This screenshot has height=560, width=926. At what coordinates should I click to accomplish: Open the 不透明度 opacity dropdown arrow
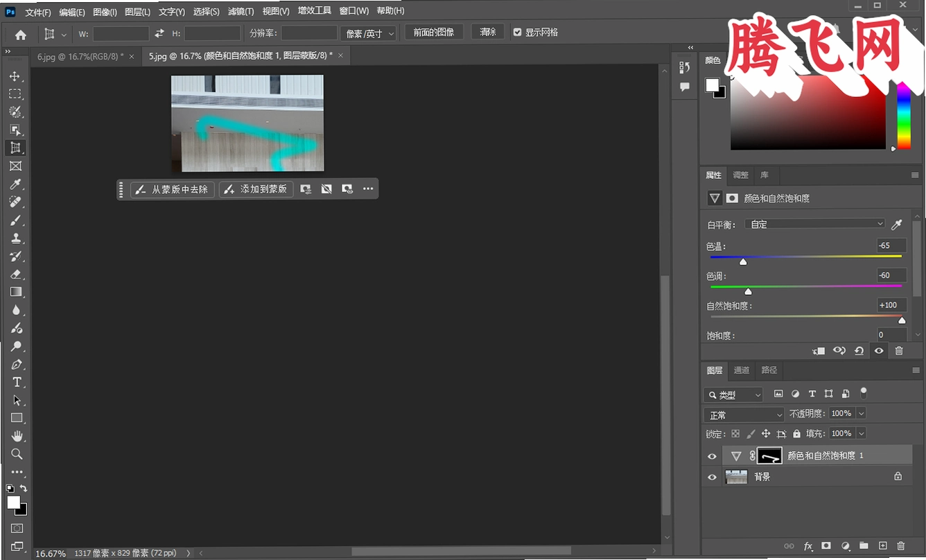tap(862, 414)
